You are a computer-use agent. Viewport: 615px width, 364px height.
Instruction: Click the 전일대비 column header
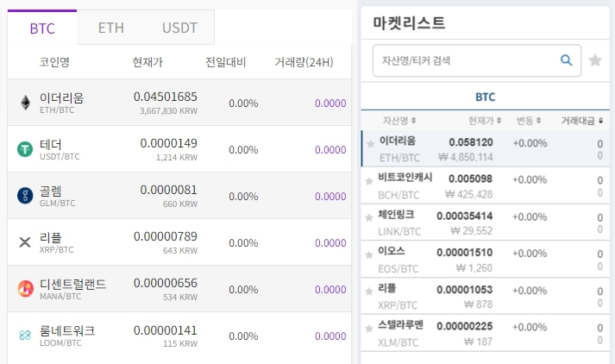click(225, 62)
